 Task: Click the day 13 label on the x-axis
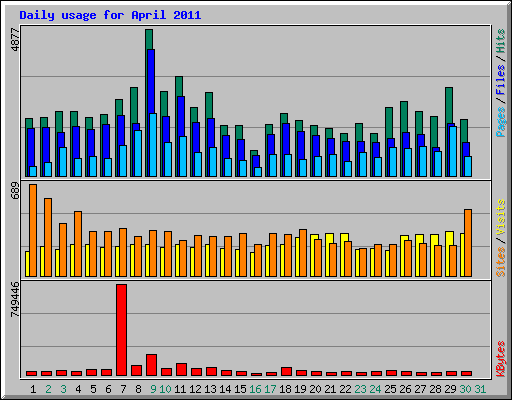210,389
